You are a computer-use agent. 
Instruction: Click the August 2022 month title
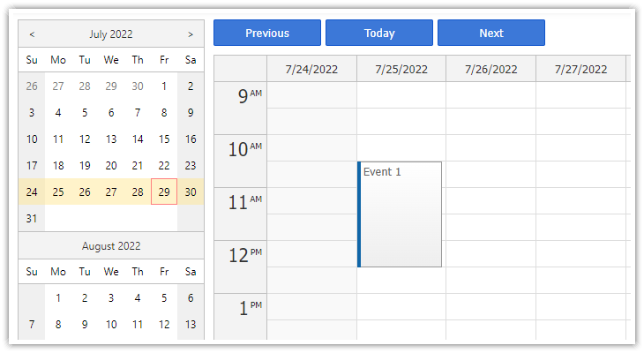click(x=111, y=245)
